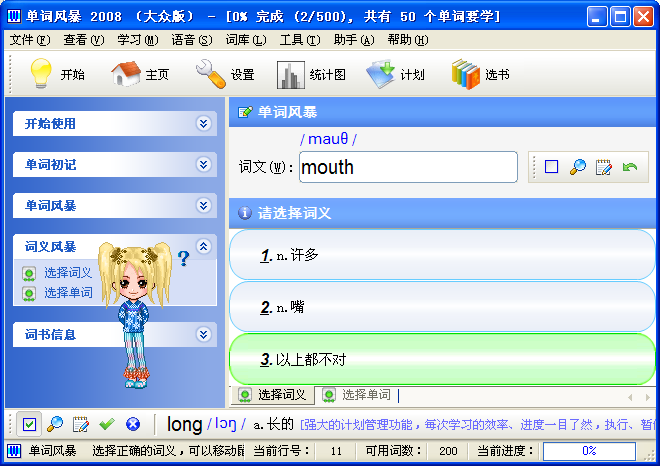Expand the 单词初记 sidebar panel

(204, 165)
